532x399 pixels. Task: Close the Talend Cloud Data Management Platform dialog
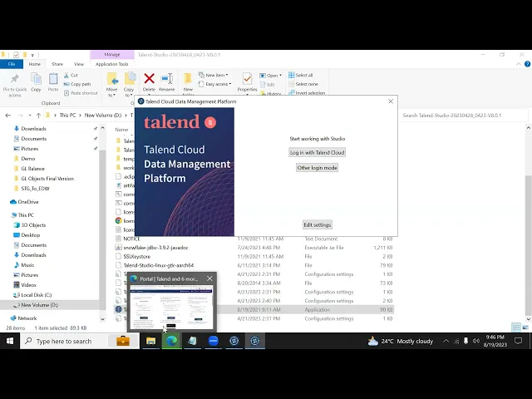391,101
